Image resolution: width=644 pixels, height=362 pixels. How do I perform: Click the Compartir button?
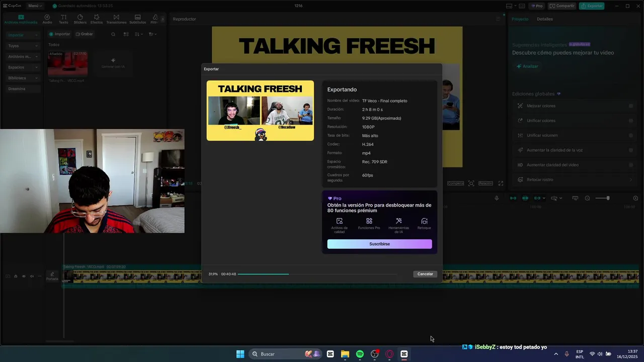(562, 6)
